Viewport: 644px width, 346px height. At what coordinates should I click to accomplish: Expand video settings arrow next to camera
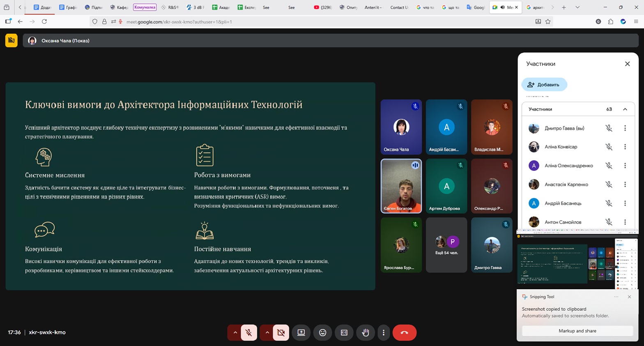267,332
